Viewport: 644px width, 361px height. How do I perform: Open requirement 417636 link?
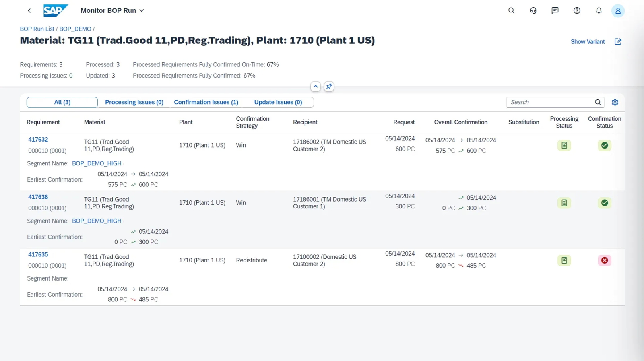38,197
